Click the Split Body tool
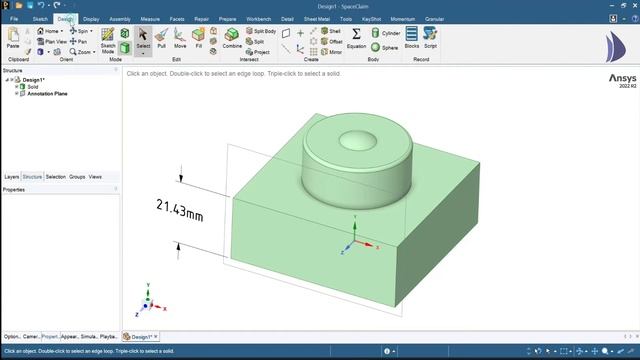 coord(261,31)
